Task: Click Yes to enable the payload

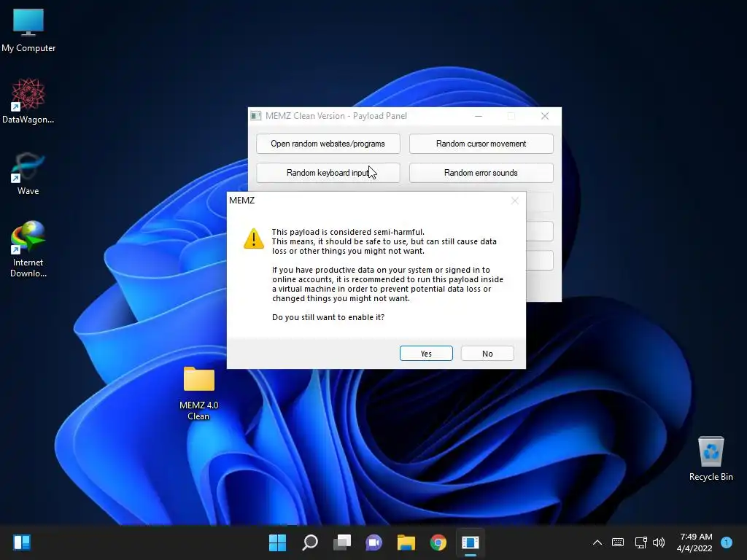Action: [426, 354]
